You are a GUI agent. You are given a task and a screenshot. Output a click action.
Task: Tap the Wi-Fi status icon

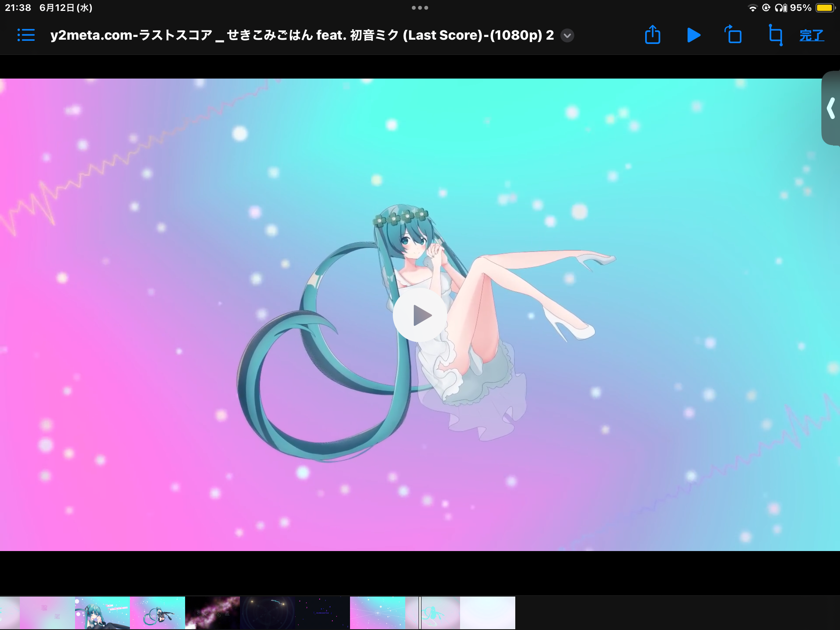tap(753, 8)
